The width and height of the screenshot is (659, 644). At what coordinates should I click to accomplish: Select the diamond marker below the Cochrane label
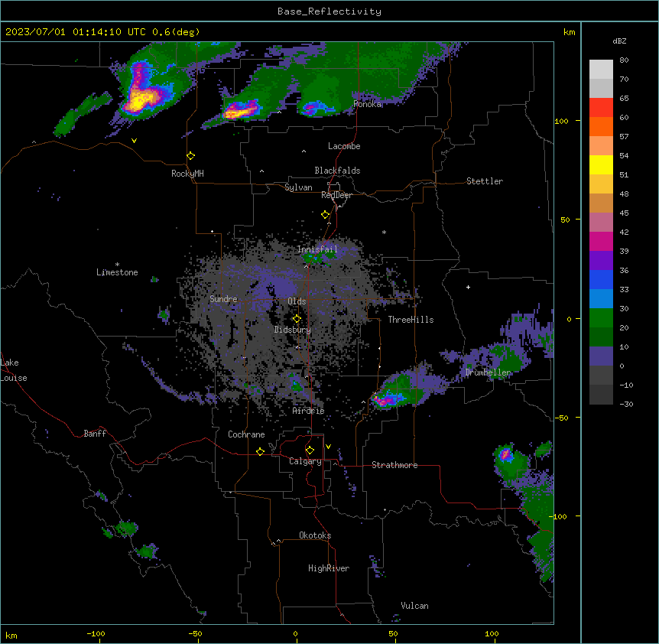point(260,451)
